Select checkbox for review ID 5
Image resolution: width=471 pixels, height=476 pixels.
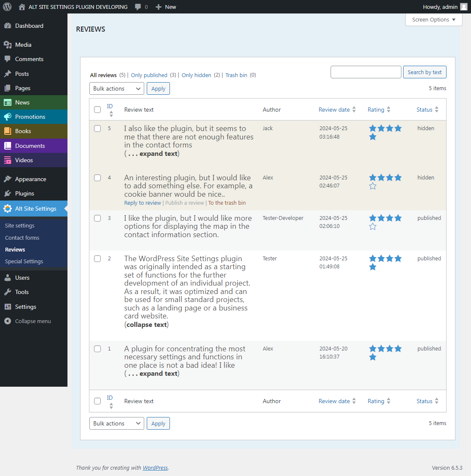coord(97,128)
